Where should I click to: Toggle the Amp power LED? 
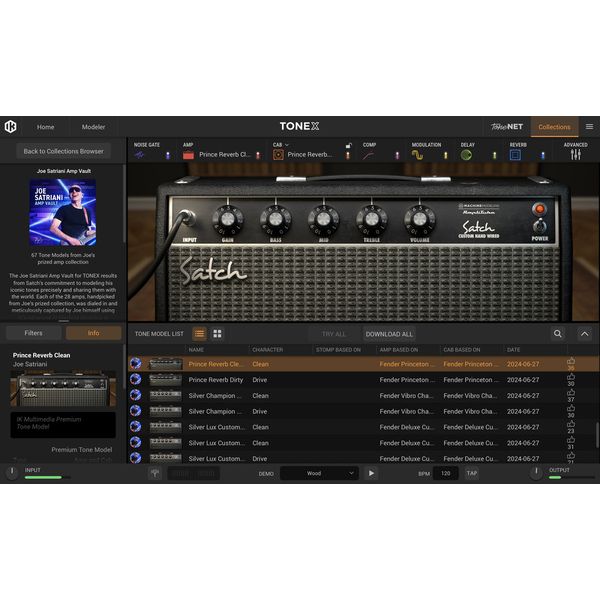[258, 155]
